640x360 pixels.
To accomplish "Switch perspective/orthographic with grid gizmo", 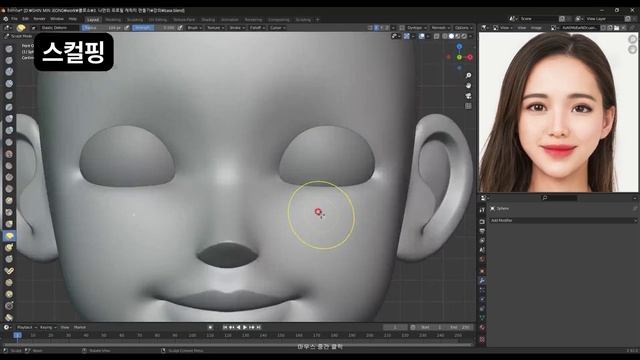I will tap(468, 106).
